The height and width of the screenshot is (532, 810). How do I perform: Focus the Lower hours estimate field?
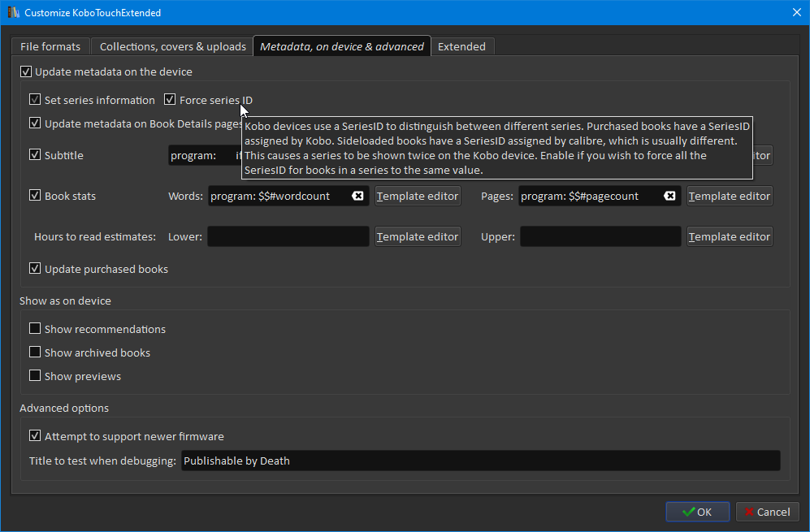(x=288, y=236)
